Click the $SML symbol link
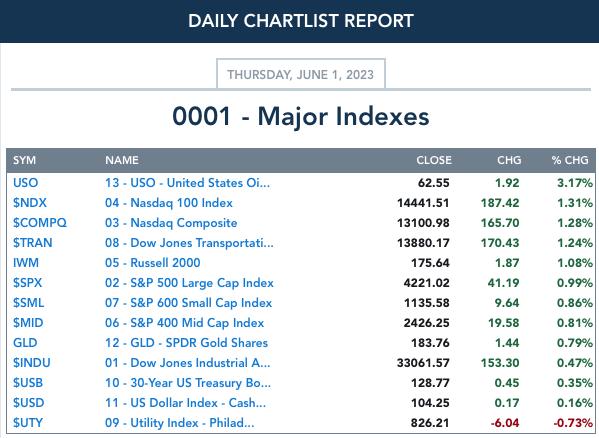The height and width of the screenshot is (438, 599). pos(29,303)
